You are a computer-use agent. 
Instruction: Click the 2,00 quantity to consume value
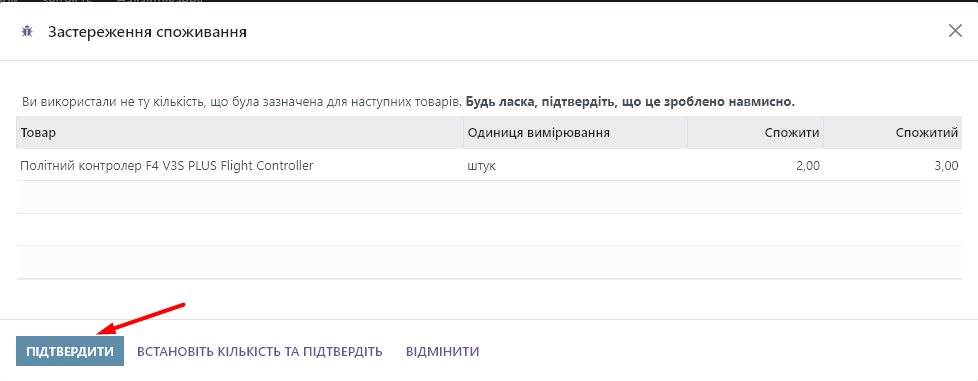(807, 166)
